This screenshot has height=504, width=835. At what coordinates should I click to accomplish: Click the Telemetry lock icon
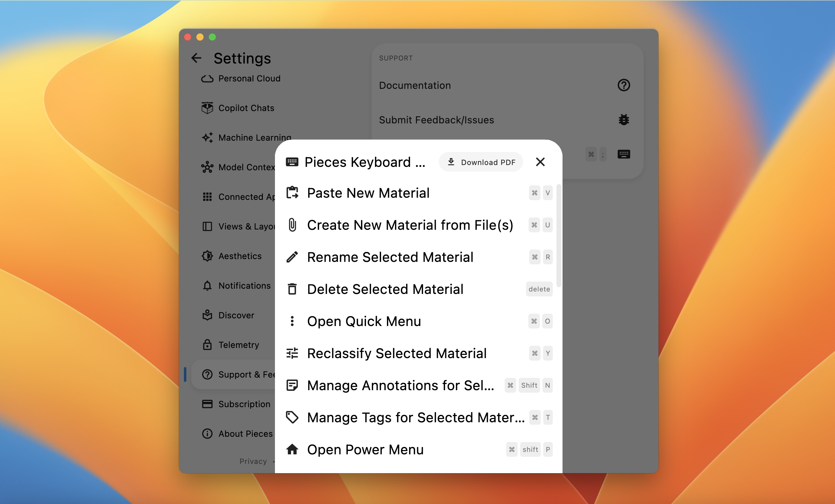(x=207, y=345)
